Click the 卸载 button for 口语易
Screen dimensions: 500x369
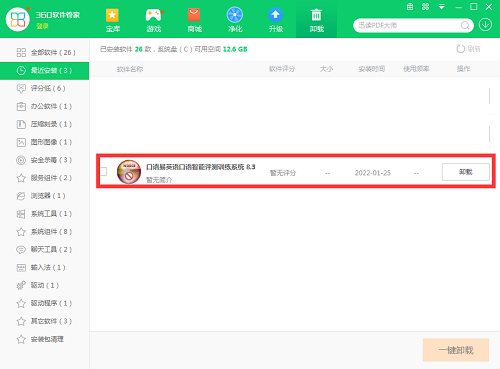466,172
